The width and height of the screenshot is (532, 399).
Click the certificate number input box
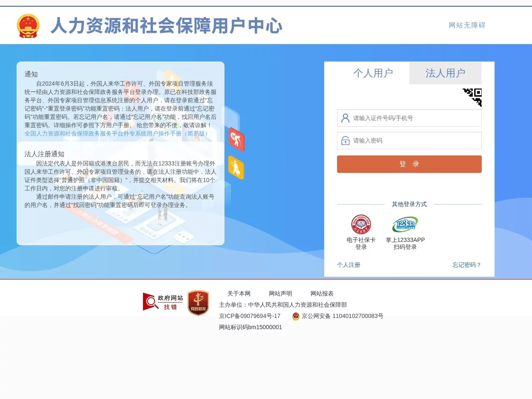(409, 118)
